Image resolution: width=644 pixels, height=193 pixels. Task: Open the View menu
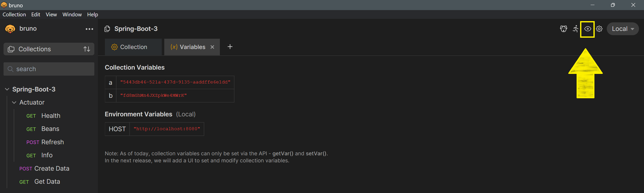(x=51, y=15)
